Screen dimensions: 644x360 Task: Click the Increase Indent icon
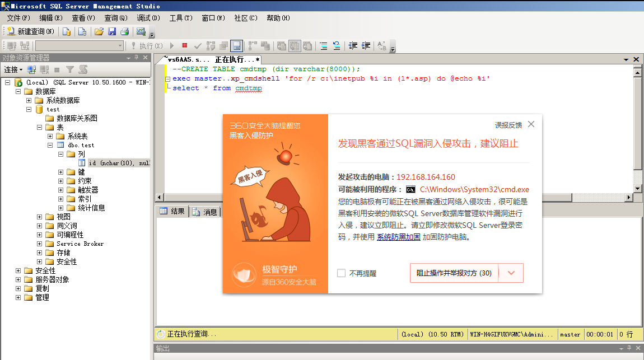[x=366, y=46]
